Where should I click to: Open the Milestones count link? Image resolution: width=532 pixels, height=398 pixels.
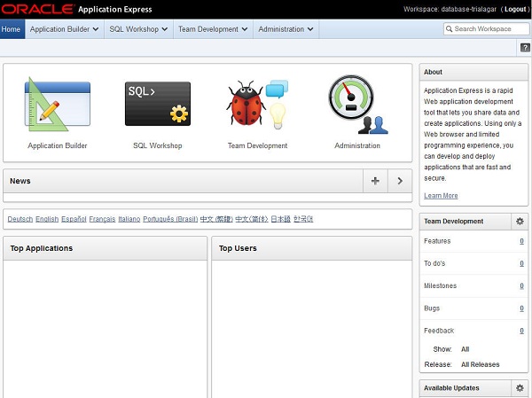coord(521,286)
